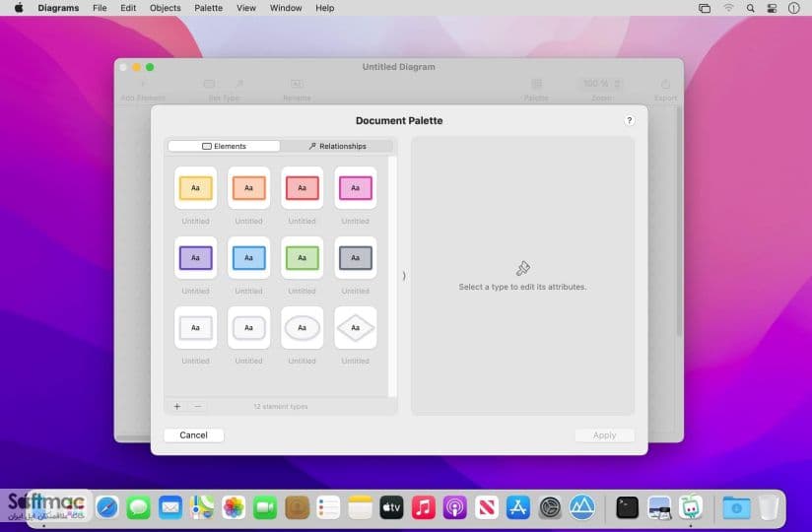Screen dimensions: 812x532
Task: Click the screen mirroring menu bar icon
Action: (x=705, y=8)
